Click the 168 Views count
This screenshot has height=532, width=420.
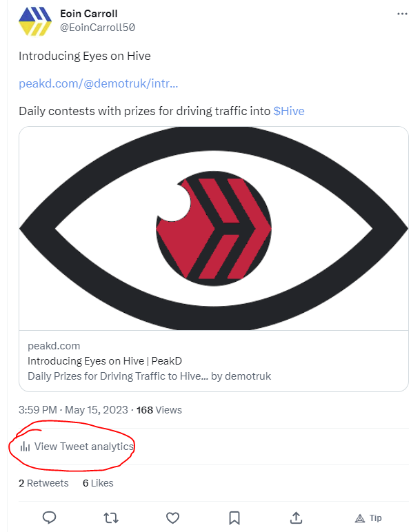point(159,409)
